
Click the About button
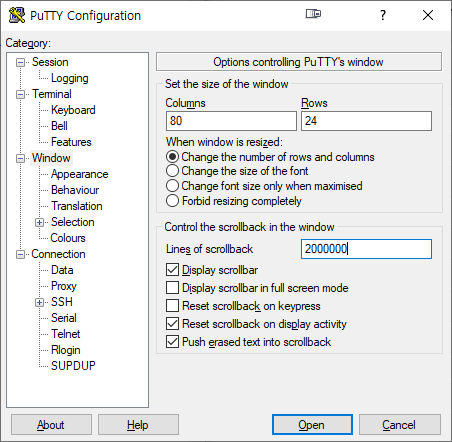pos(51,425)
